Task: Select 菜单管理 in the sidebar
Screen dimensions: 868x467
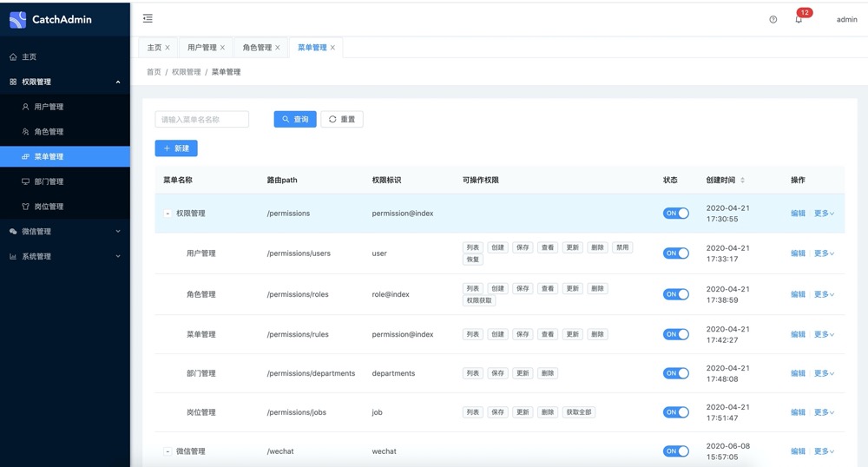Action: [65, 156]
